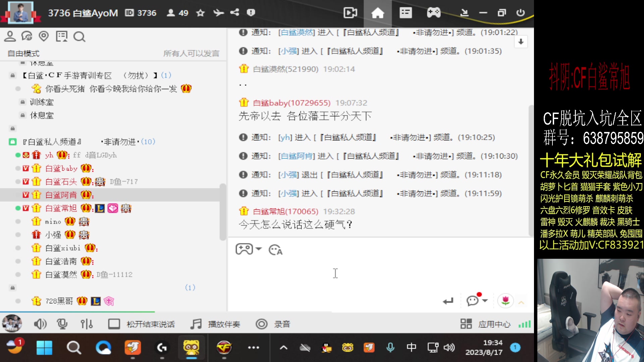
Task: Mute the speaker in the bottom toolbar
Action: tap(40, 324)
